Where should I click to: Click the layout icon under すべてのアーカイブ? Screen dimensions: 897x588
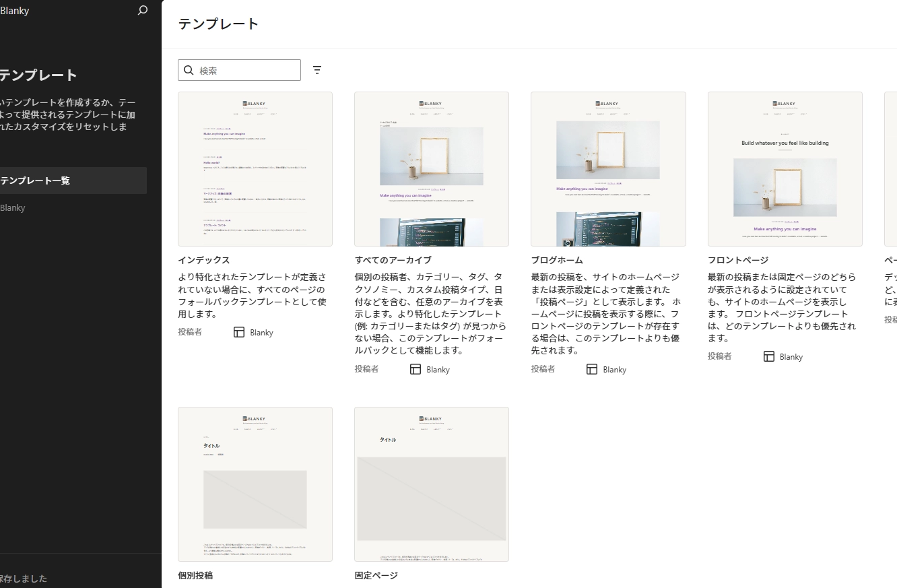pos(416,369)
